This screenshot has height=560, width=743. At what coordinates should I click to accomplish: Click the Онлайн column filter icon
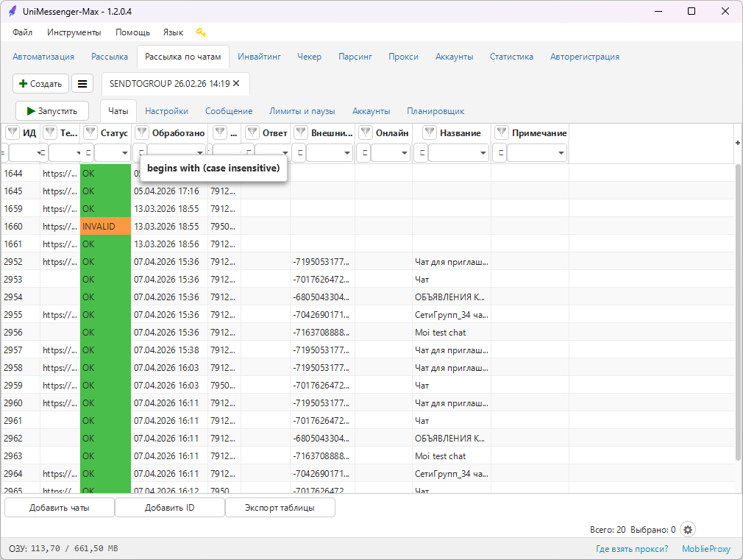[x=366, y=132]
